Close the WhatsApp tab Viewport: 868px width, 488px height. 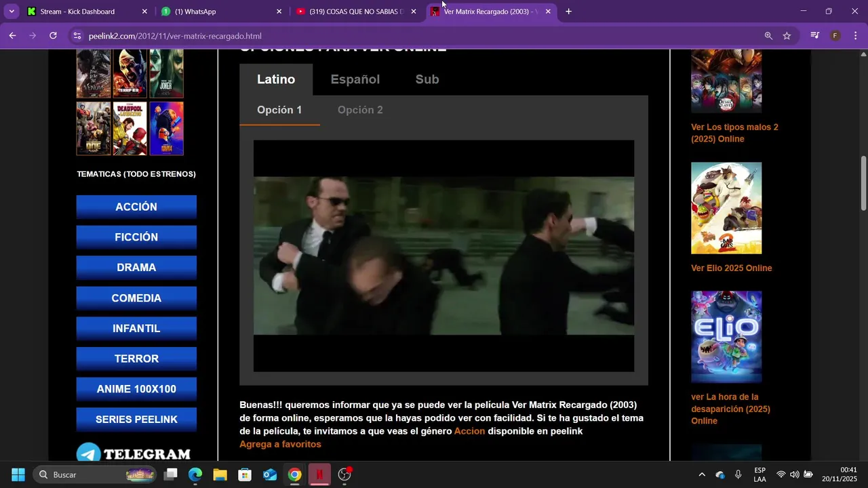pyautogui.click(x=279, y=12)
